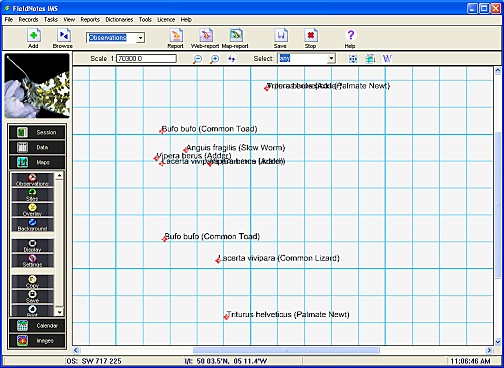This screenshot has width=504, height=368.
Task: Zoom out the map view
Action: pyautogui.click(x=198, y=59)
